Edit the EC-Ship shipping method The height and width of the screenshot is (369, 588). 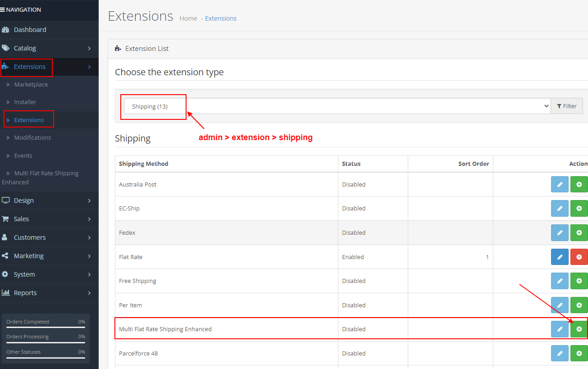tap(560, 208)
